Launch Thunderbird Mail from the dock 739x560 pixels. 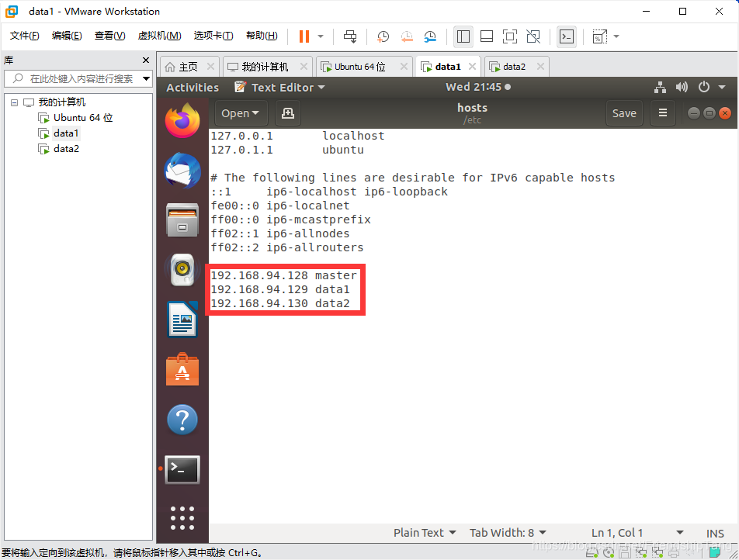tap(182, 171)
